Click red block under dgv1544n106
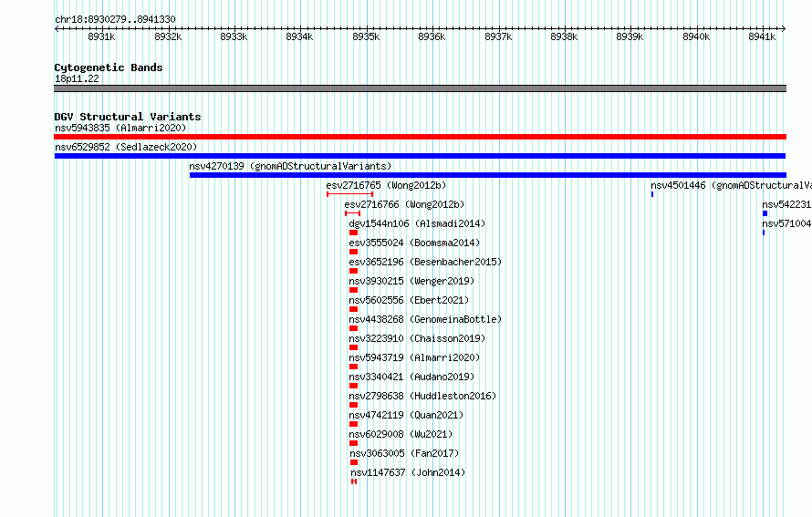Screen dimensions: 812x517 coord(354,233)
